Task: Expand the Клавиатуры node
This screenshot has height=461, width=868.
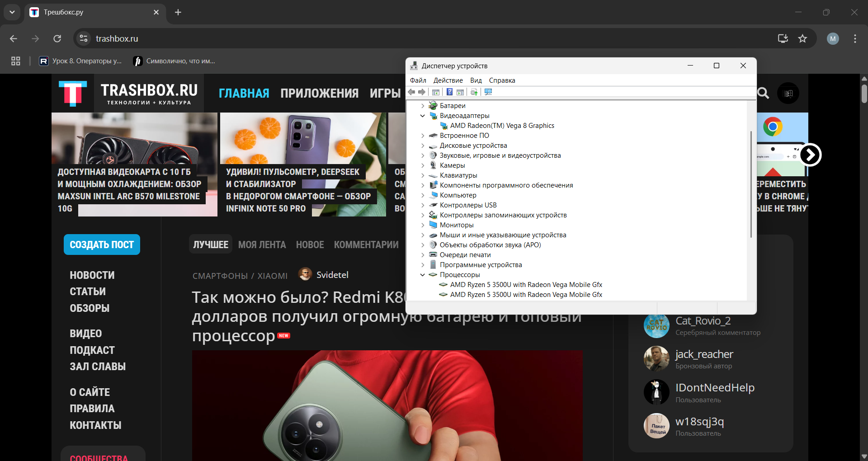Action: pyautogui.click(x=423, y=175)
